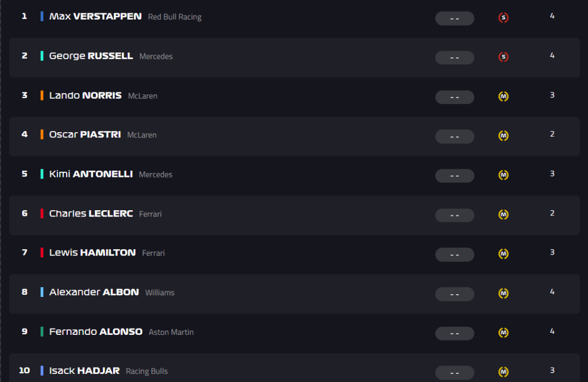The image size is (588, 382).
Task: Click Oscar Piastri's yellow medium tyre icon
Action: point(503,136)
